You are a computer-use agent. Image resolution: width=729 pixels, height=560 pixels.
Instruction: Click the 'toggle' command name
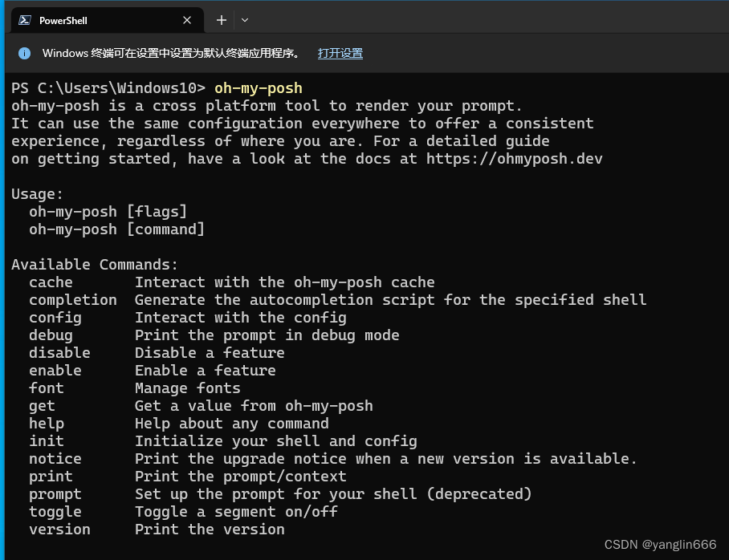tap(55, 512)
